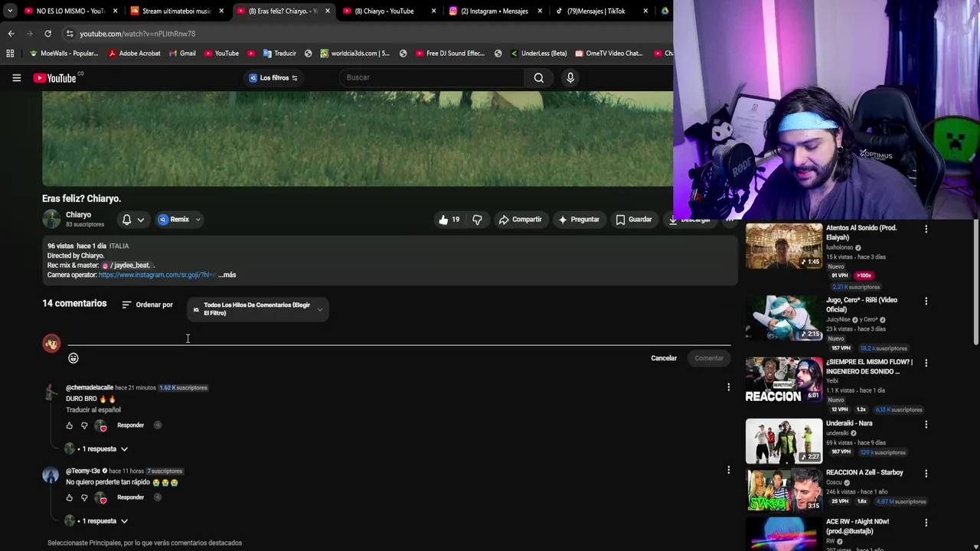Viewport: 980px width, 551px height.
Task: Open the Instagram link in description
Action: click(x=157, y=275)
